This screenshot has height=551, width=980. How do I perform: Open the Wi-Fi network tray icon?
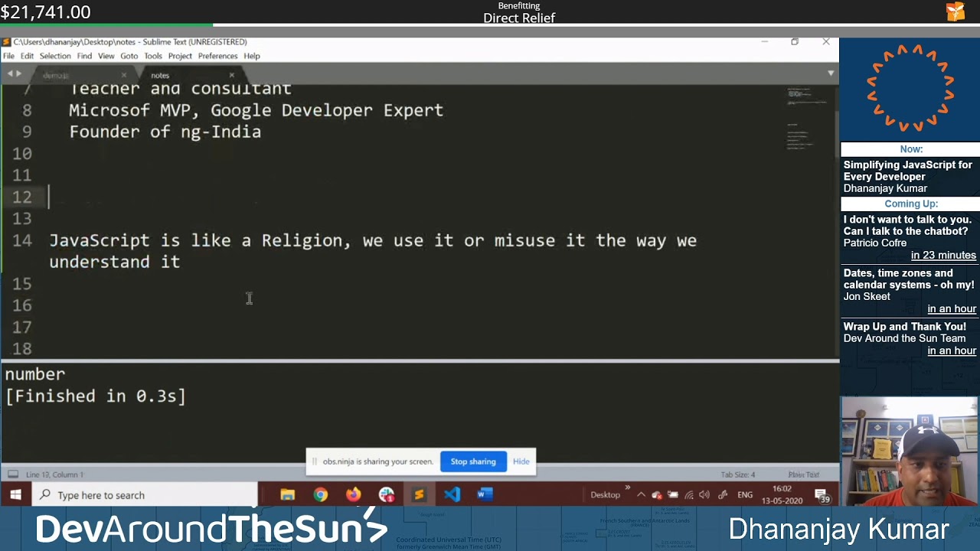tap(689, 495)
